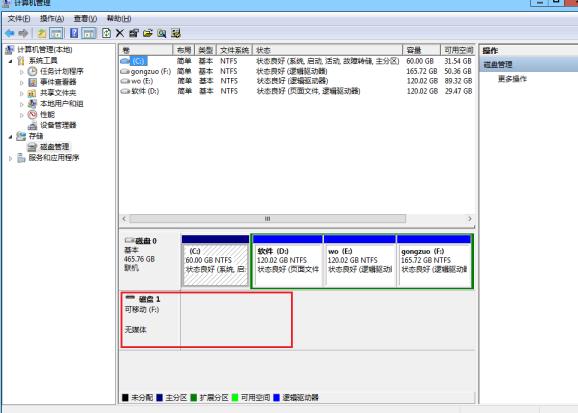The width and height of the screenshot is (578, 413).
Task: Click the 本地用户和组 icon in tree
Action: pos(32,104)
